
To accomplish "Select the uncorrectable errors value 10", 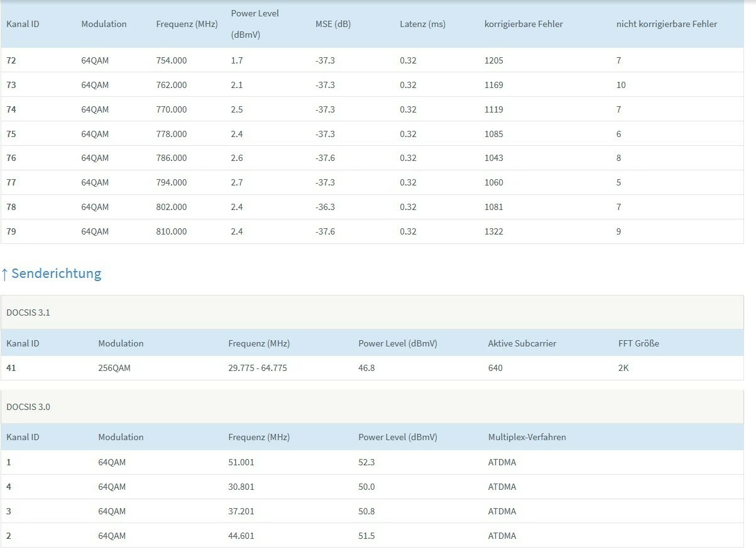I will click(621, 85).
